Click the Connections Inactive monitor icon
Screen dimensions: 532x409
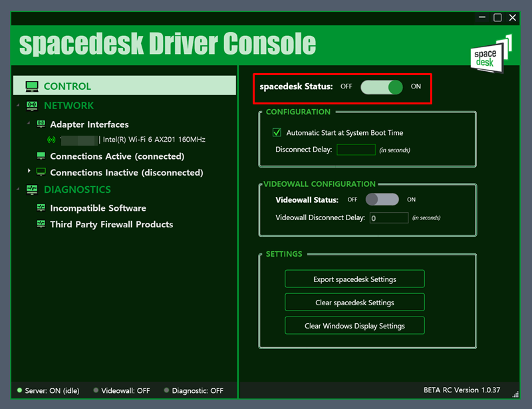click(41, 172)
